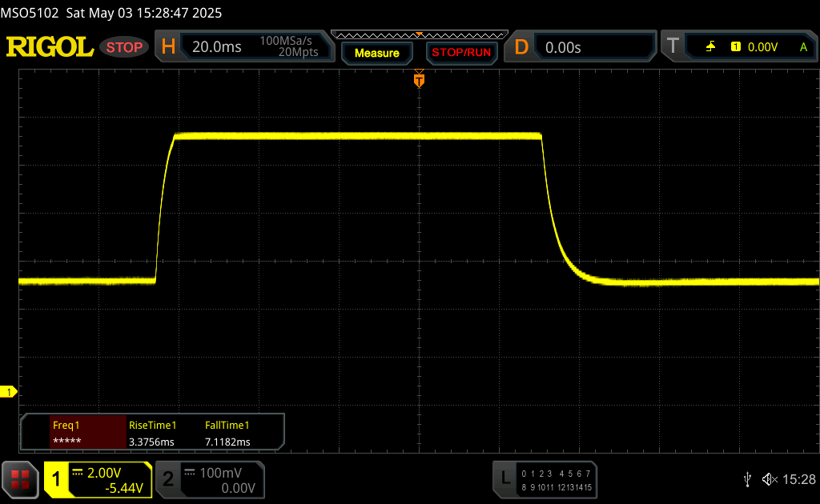The height and width of the screenshot is (504, 820).
Task: Toggle acquisition with the STOP/RUN button
Action: pos(460,53)
